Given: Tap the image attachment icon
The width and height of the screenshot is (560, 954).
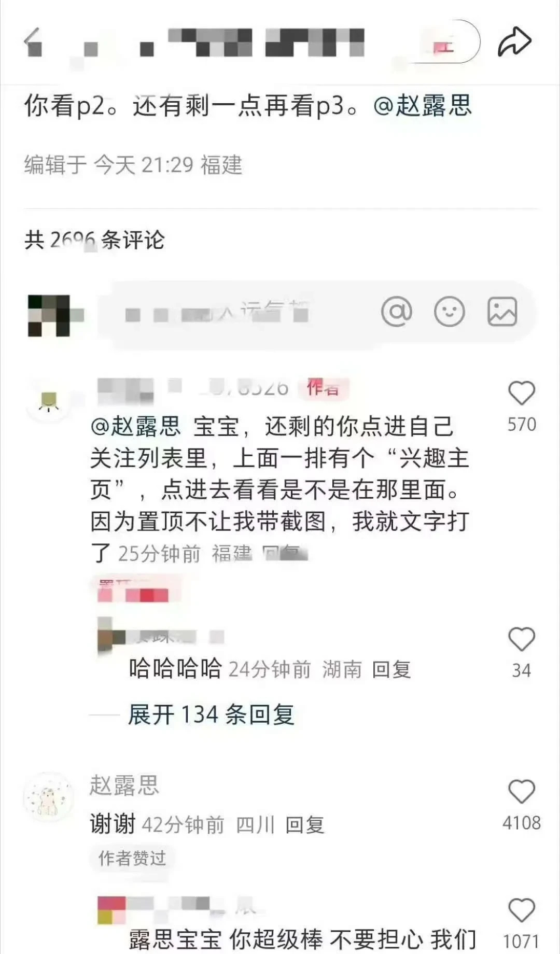Looking at the screenshot, I should 502,312.
